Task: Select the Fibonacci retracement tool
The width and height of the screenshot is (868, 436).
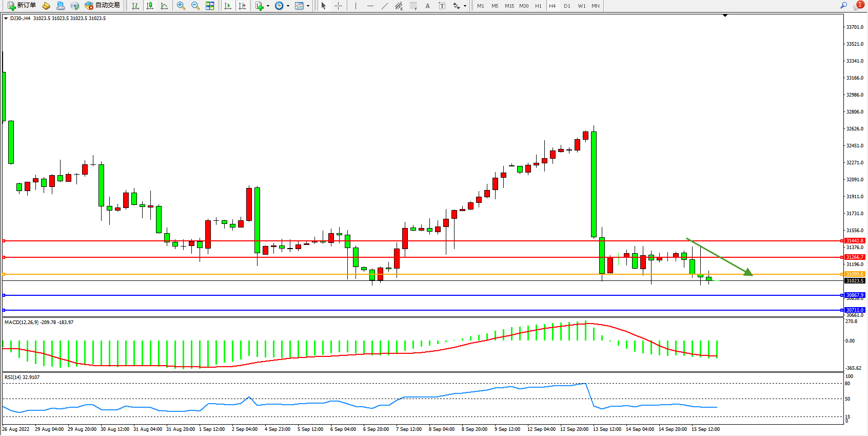Action: (413, 6)
